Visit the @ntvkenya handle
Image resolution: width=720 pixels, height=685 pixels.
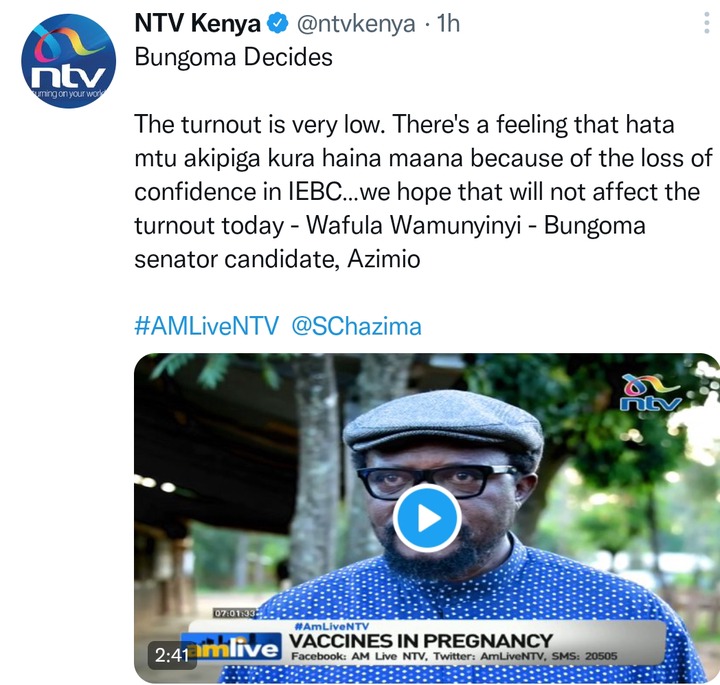coord(356,23)
